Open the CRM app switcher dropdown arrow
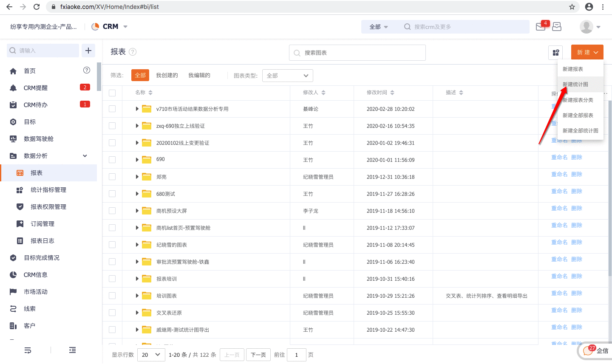Screen dimensions: 612x364 [x=125, y=26]
